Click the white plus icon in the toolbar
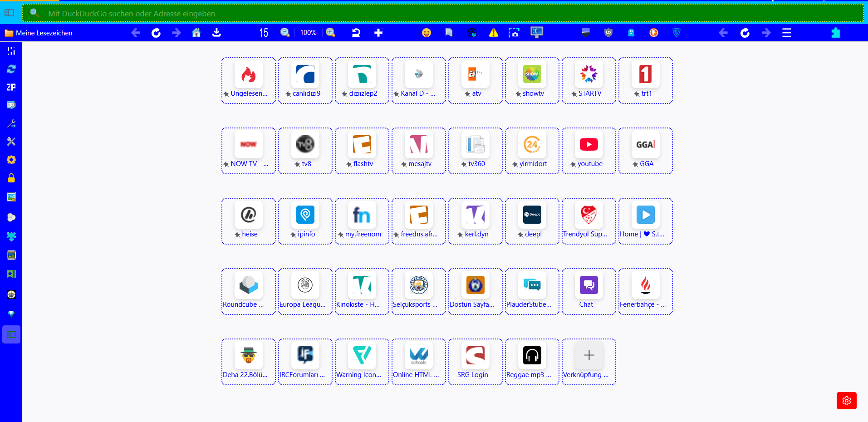This screenshot has width=868, height=422. [378, 33]
